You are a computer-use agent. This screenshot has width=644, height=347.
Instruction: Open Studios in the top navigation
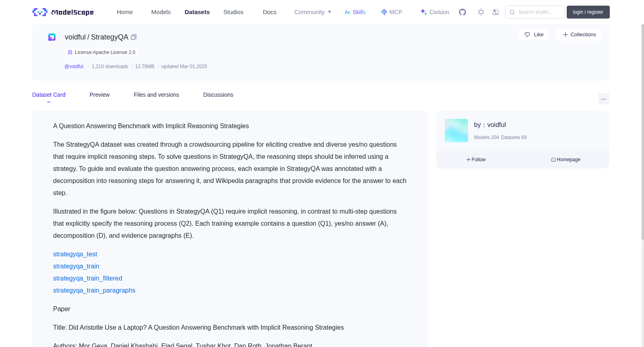coord(233,12)
